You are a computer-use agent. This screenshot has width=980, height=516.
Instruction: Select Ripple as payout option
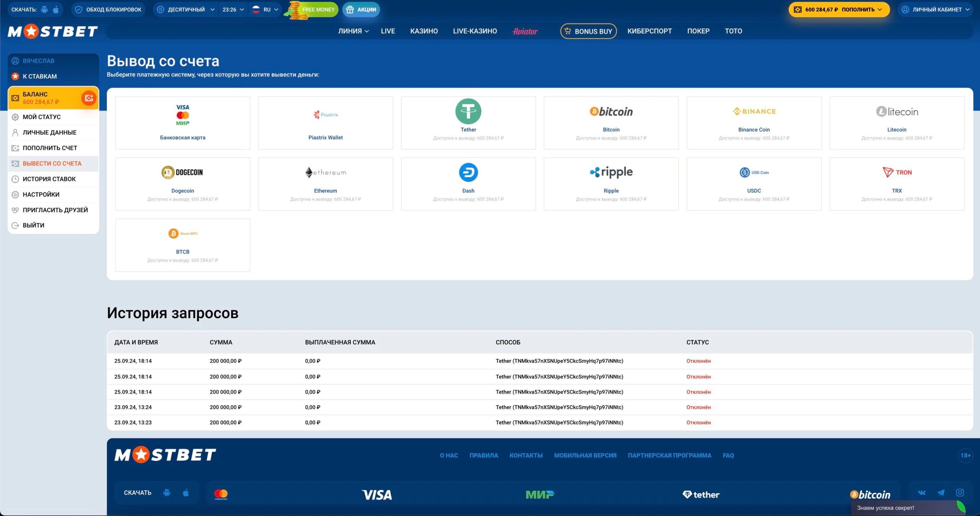[611, 183]
